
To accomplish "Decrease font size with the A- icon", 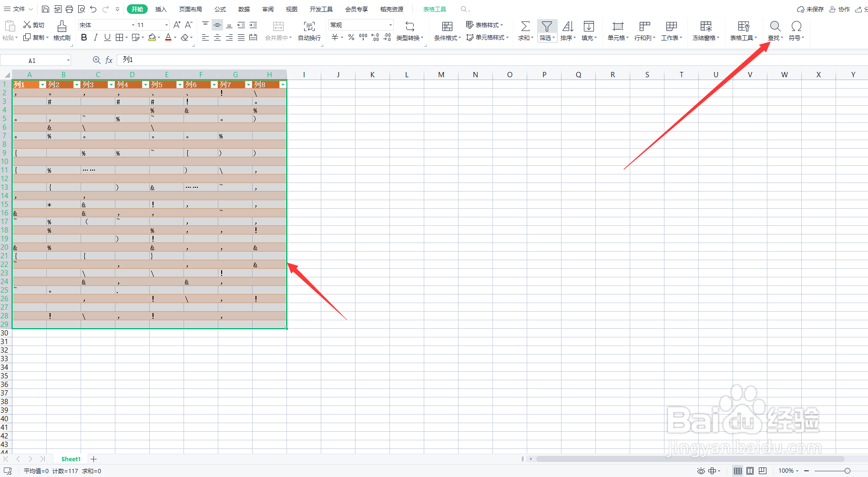I will pyautogui.click(x=189, y=25).
